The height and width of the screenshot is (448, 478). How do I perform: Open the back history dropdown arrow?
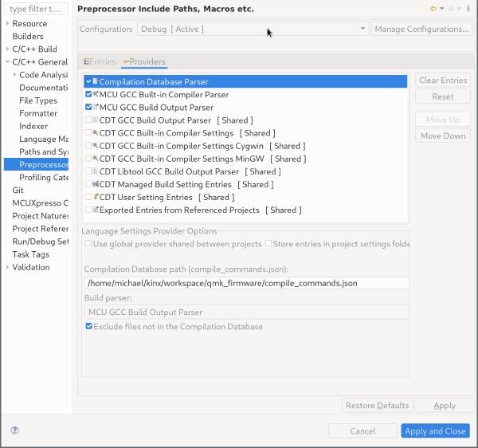click(441, 9)
